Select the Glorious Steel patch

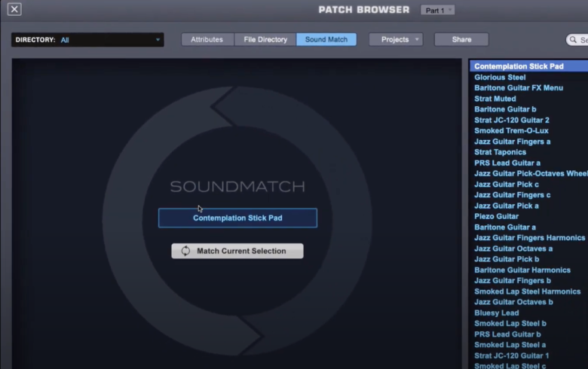[500, 77]
